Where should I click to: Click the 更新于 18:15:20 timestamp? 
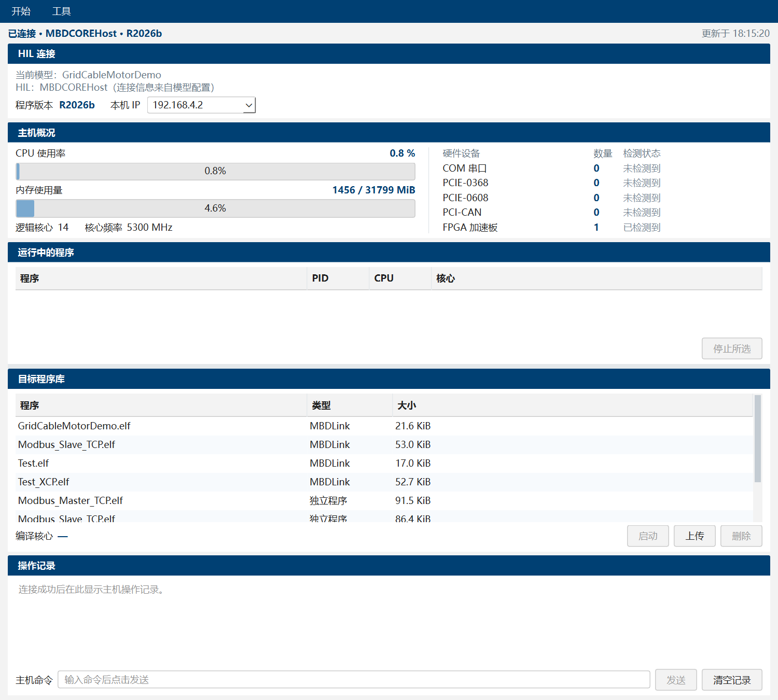(x=735, y=34)
